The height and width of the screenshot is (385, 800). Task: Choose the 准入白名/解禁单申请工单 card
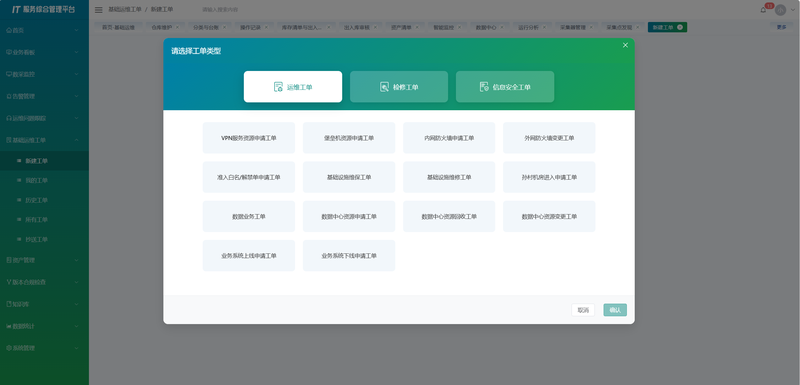(249, 177)
